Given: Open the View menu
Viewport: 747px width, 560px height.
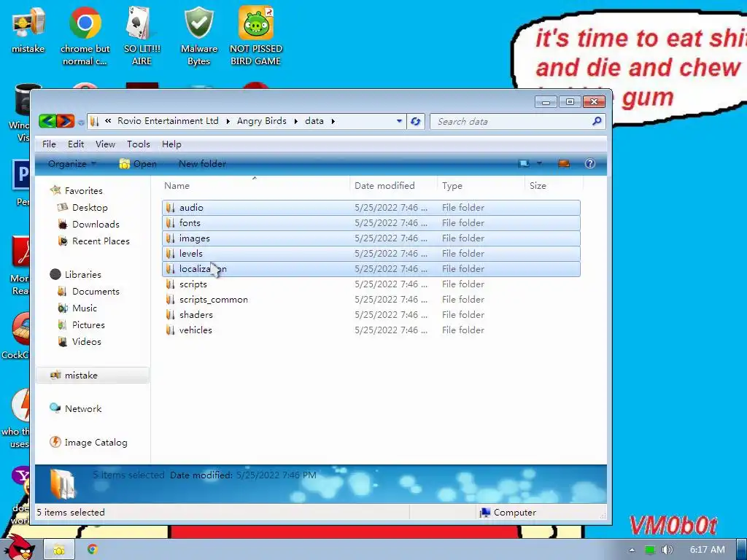Looking at the screenshot, I should click(105, 144).
